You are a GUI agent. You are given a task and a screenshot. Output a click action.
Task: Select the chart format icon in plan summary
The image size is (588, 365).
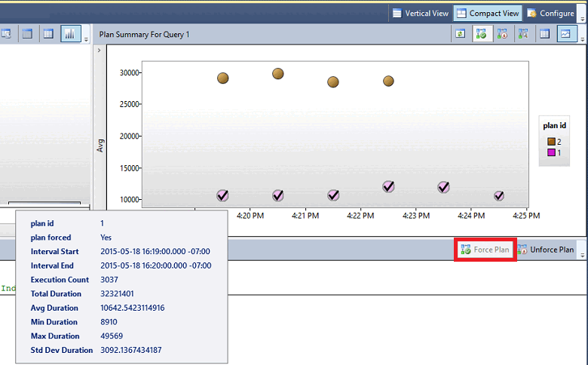click(565, 34)
